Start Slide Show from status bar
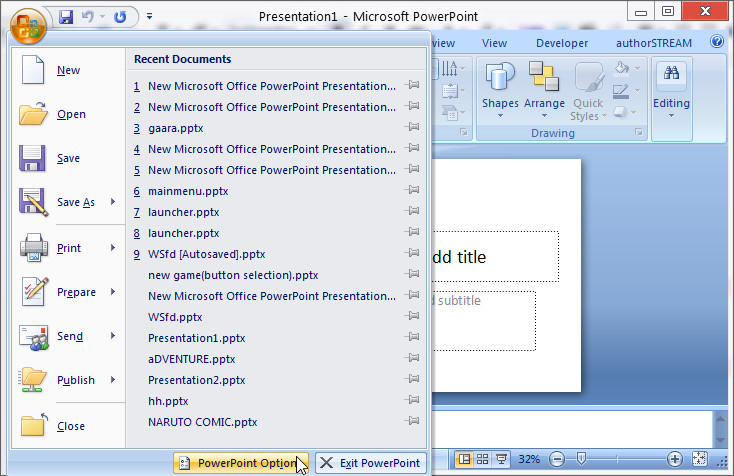The image size is (734, 476). [501, 459]
